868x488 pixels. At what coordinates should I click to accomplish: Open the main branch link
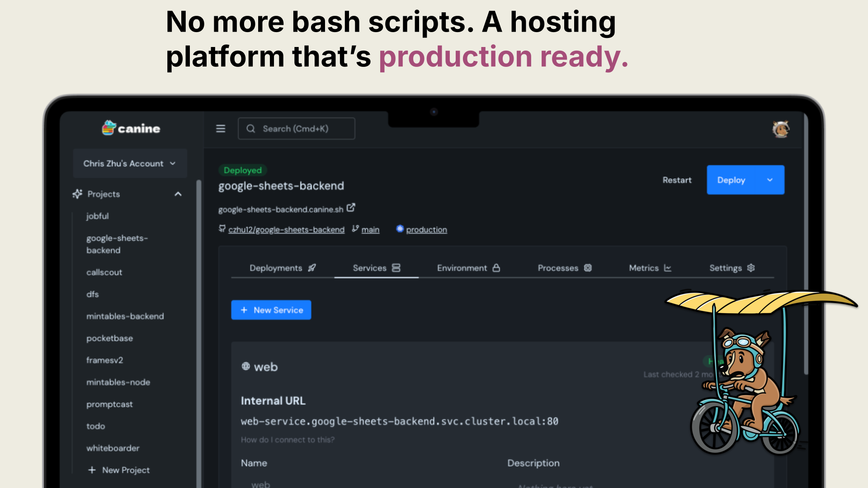[370, 230]
